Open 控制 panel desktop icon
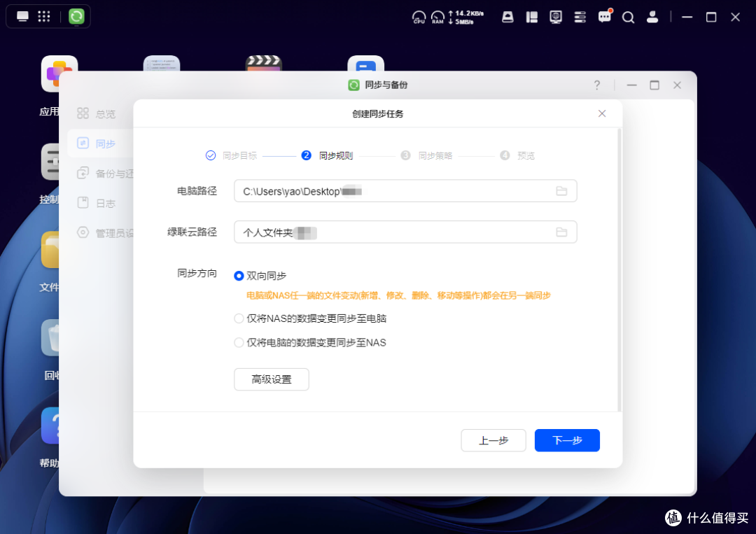756x534 pixels. (x=50, y=162)
